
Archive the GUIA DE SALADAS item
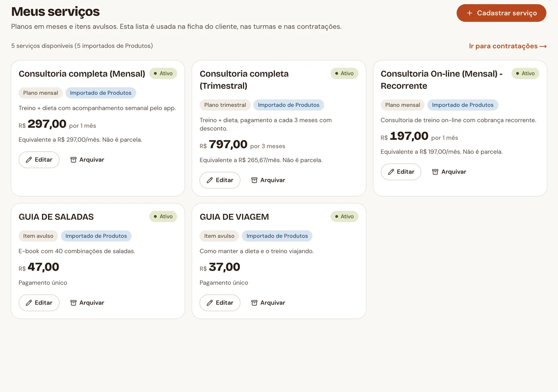(x=87, y=303)
